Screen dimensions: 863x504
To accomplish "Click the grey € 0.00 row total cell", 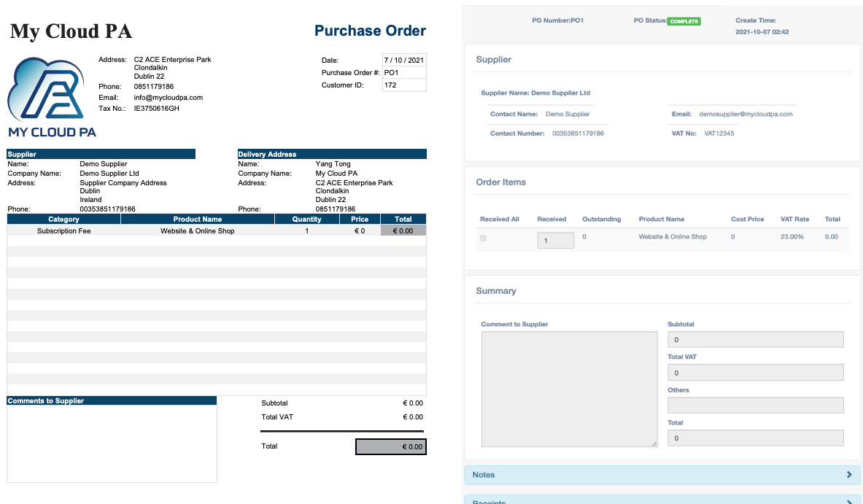I will click(x=403, y=231).
